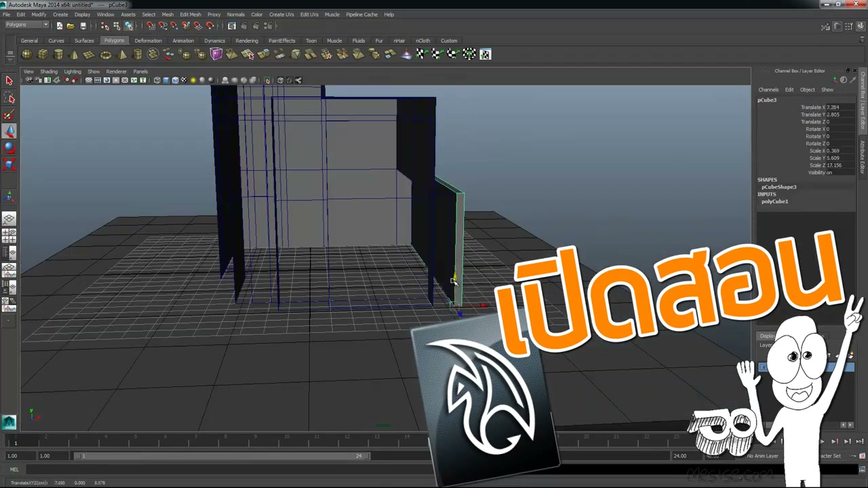Click the Translate X channel label
868x488 pixels.
pyautogui.click(x=812, y=107)
